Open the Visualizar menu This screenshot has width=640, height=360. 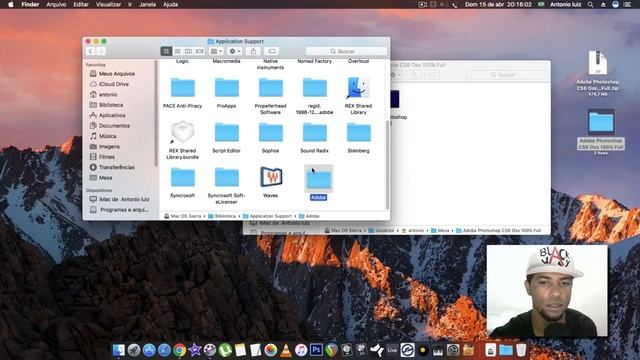[108, 4]
